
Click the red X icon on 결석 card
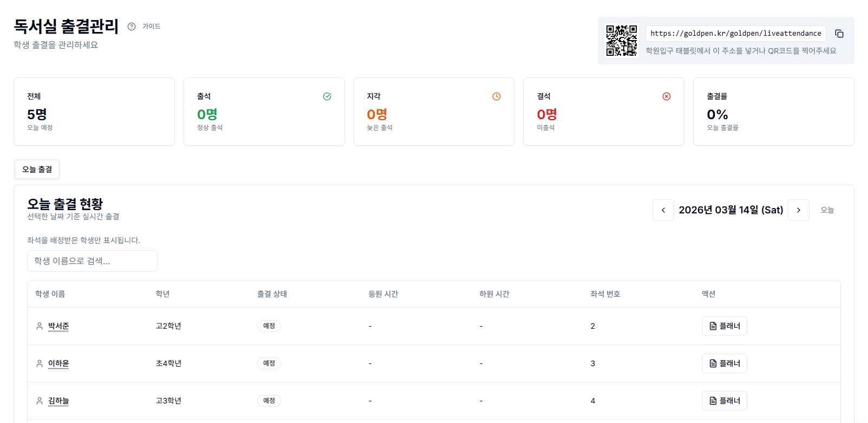coord(667,96)
